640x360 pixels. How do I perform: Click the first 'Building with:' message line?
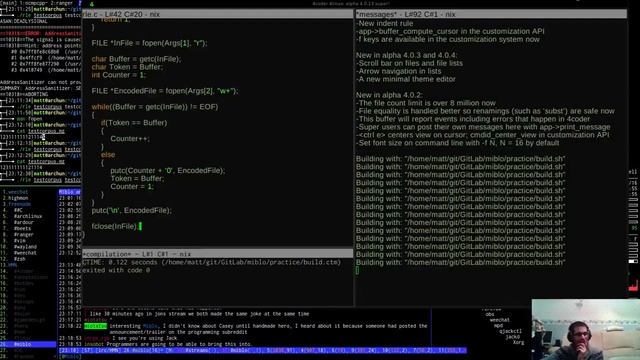(460, 159)
